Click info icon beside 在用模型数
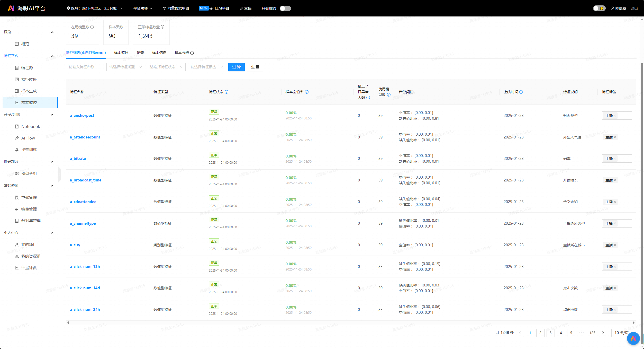This screenshot has width=644, height=349. (x=92, y=27)
